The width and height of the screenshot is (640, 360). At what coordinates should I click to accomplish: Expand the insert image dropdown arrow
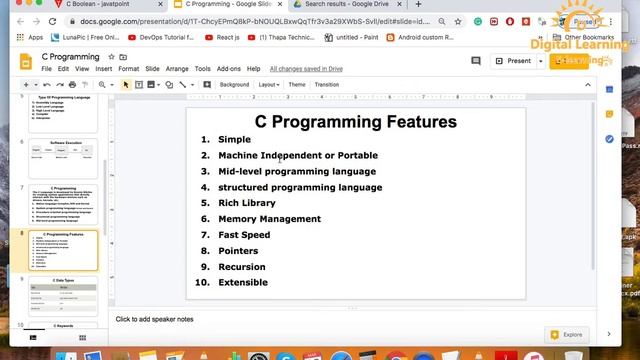click(158, 85)
